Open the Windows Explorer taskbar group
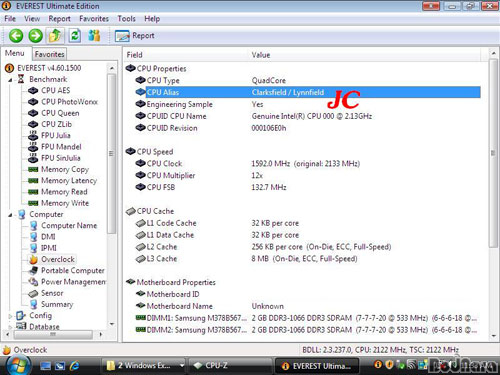 pyautogui.click(x=144, y=366)
